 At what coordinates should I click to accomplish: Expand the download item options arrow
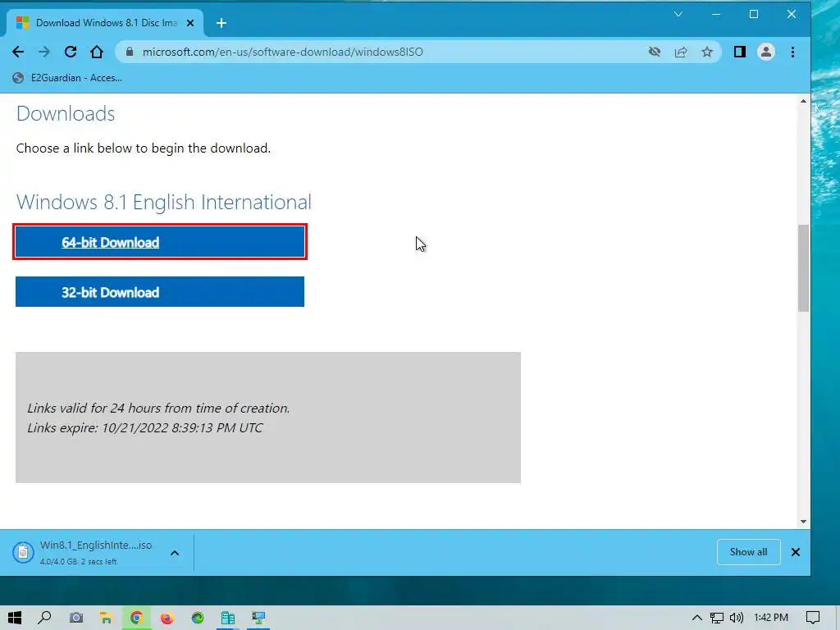[x=175, y=553]
